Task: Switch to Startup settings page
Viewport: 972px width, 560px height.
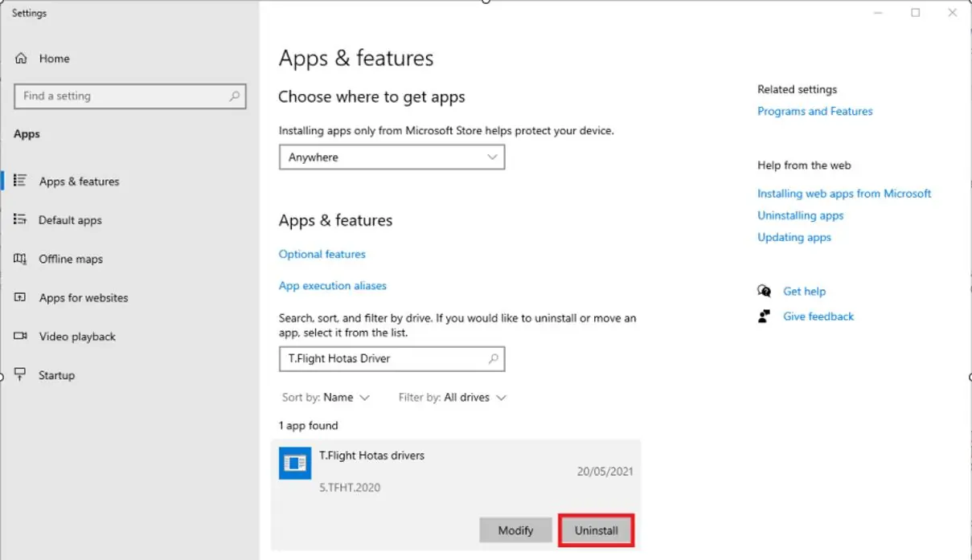Action: tap(56, 375)
